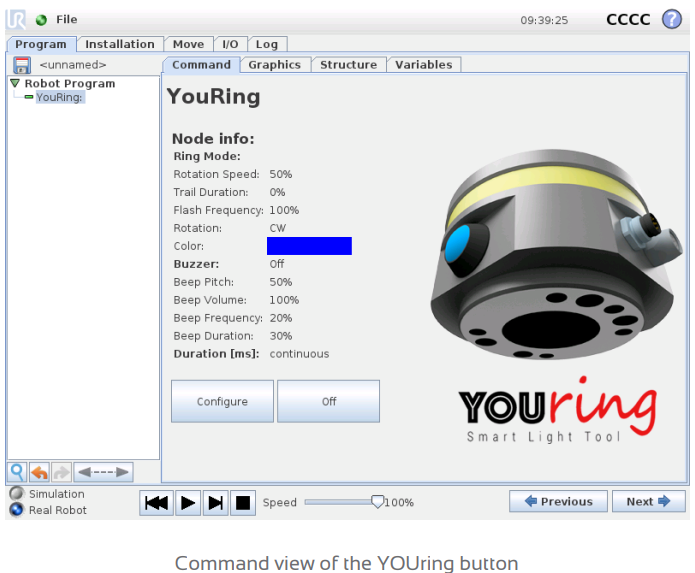
Task: Go to Next node
Action: 648,501
